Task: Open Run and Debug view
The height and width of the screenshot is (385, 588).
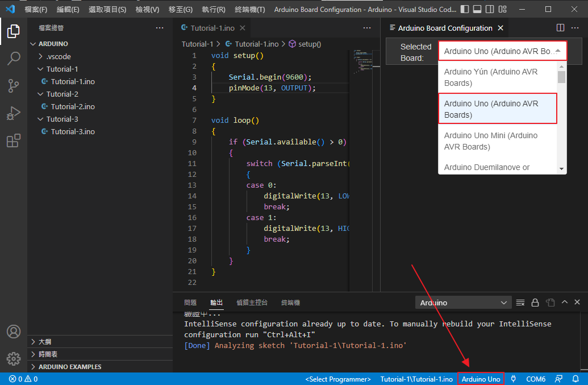Action: pyautogui.click(x=14, y=113)
